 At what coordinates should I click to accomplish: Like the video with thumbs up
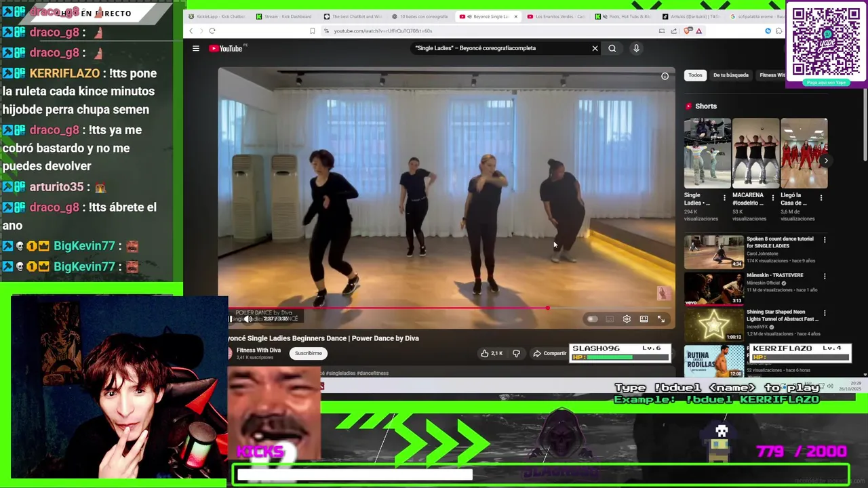pyautogui.click(x=492, y=353)
